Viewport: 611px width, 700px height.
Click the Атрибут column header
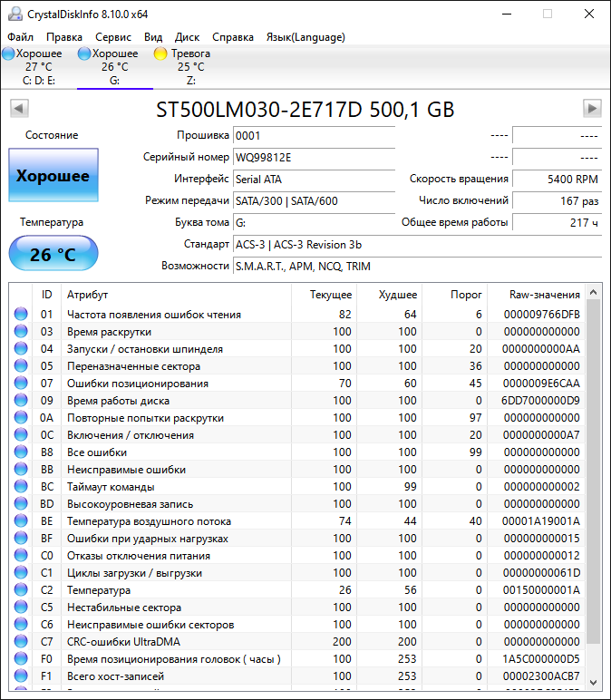[176, 295]
